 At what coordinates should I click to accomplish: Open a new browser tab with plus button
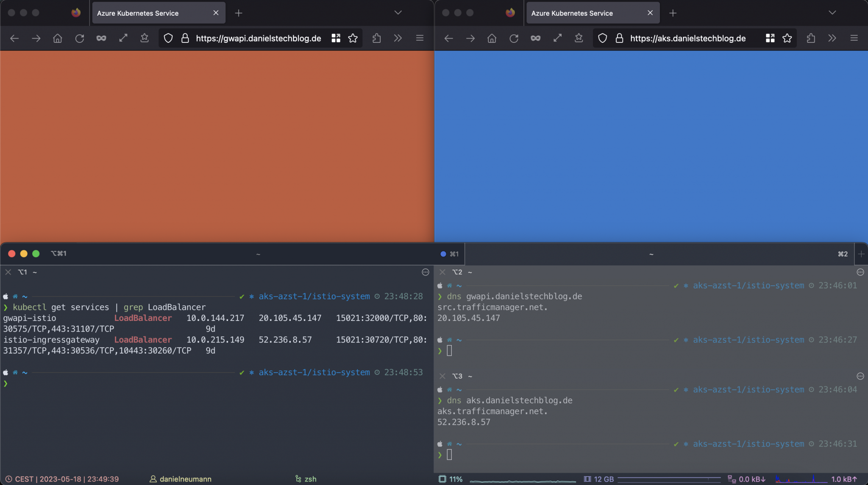239,13
